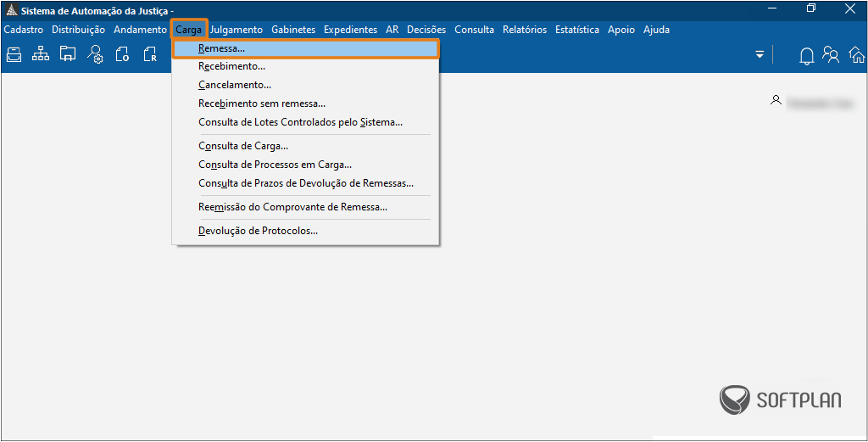
Task: Choose Recebimento sem remessa... option
Action: coord(305,104)
